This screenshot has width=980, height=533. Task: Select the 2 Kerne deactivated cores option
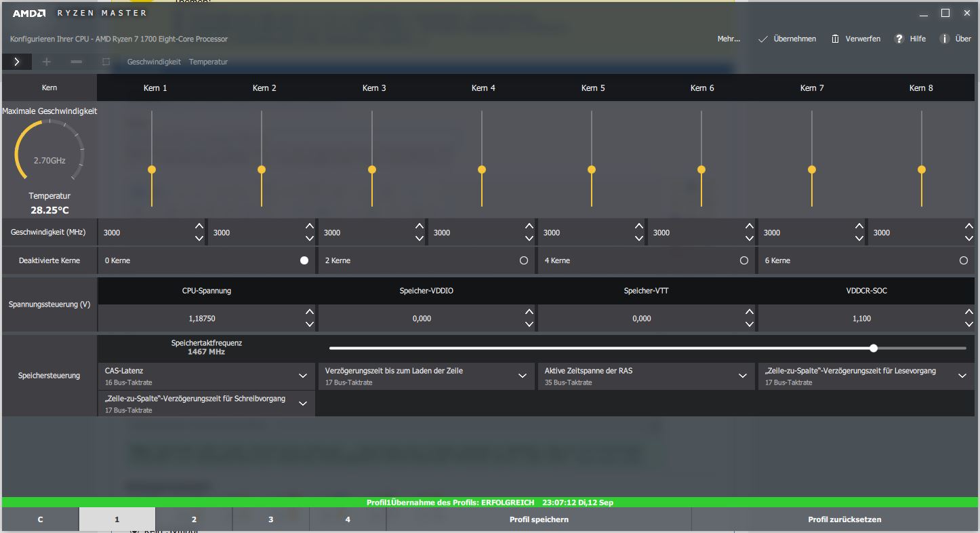tap(524, 260)
